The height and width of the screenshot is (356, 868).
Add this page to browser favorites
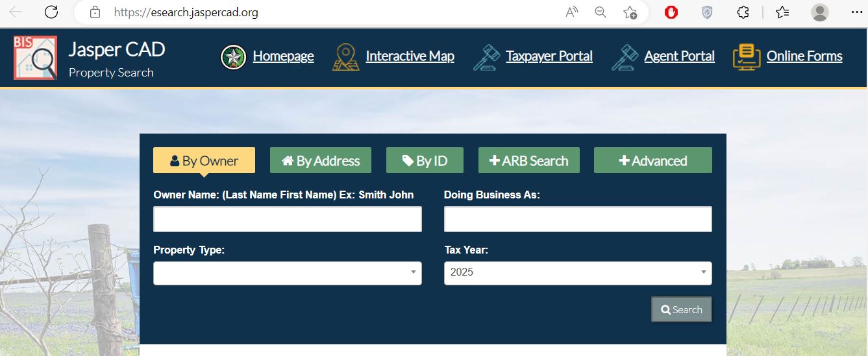pos(630,12)
